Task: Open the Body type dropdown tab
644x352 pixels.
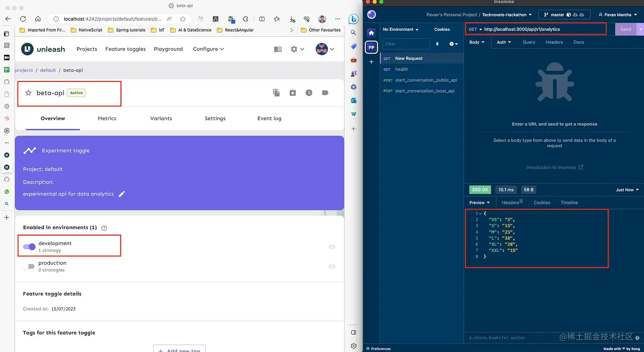Action: tap(477, 42)
